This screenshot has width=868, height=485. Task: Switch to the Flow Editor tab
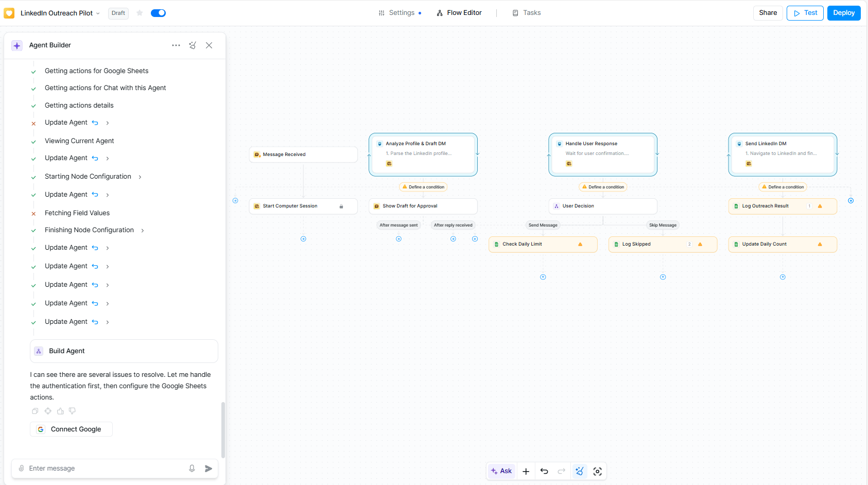coord(459,13)
